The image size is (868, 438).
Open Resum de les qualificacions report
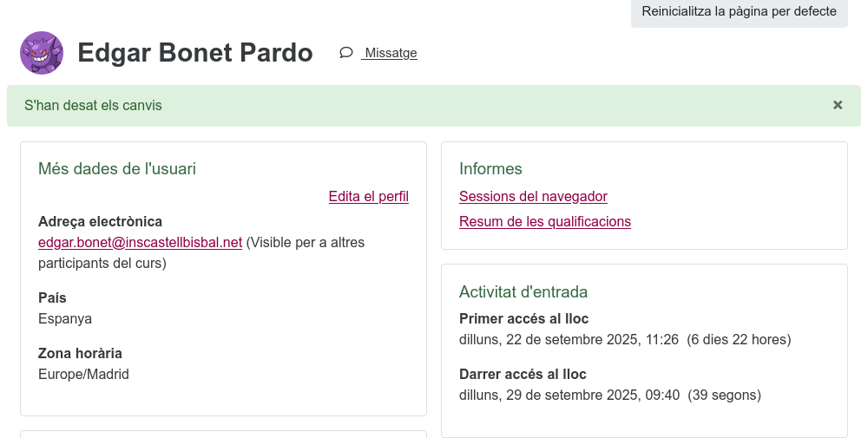click(x=544, y=222)
